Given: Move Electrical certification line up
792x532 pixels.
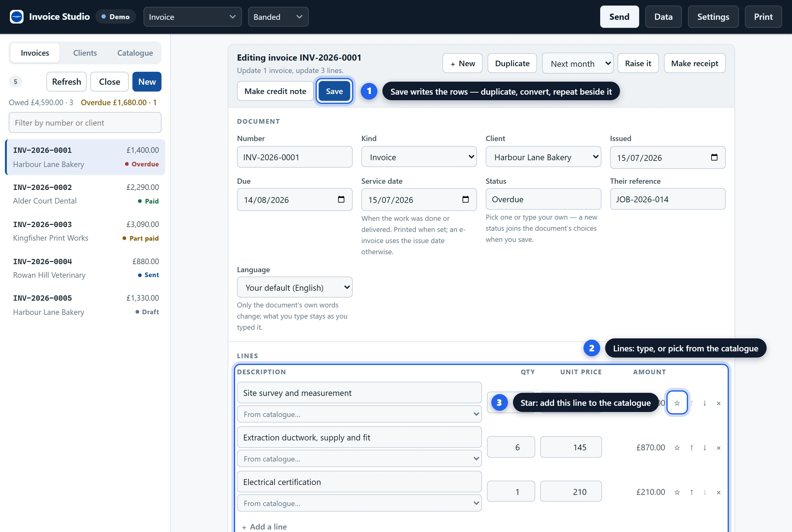Looking at the screenshot, I should coord(691,491).
